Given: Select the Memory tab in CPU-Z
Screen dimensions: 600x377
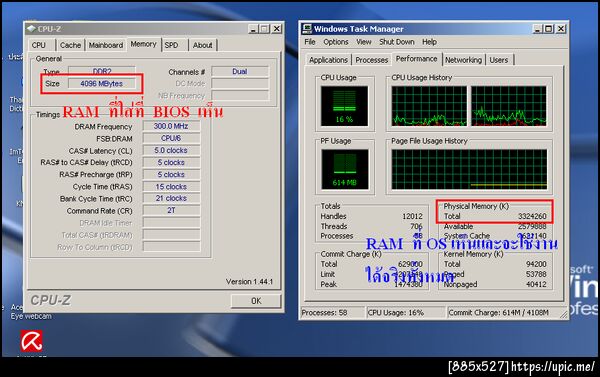Looking at the screenshot, I should pos(143,44).
